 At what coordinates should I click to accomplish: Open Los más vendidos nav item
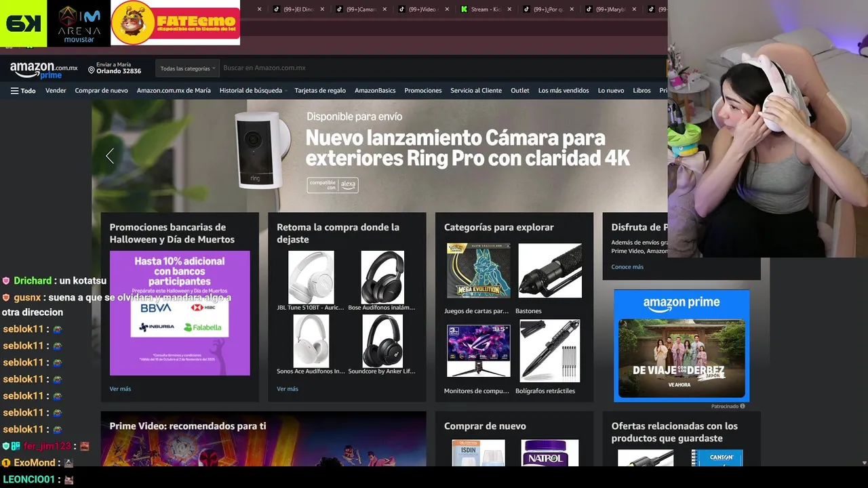coord(564,91)
